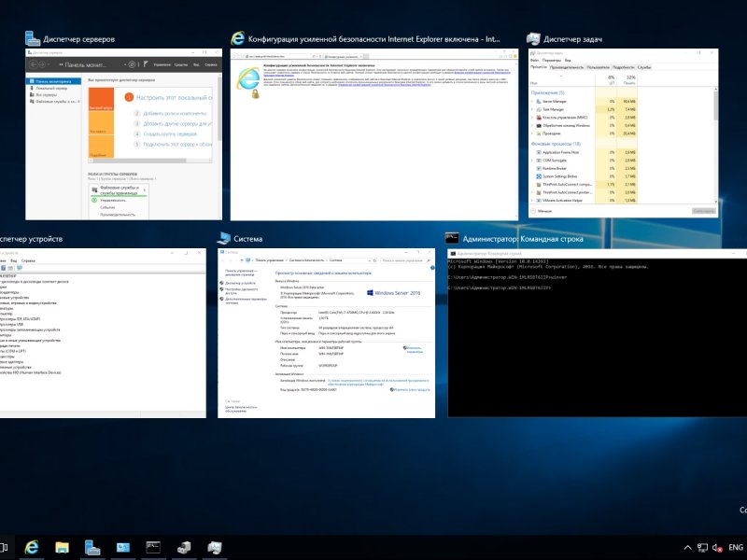Click the Command Prompt taskbar icon
The height and width of the screenshot is (560, 747).
tap(153, 547)
